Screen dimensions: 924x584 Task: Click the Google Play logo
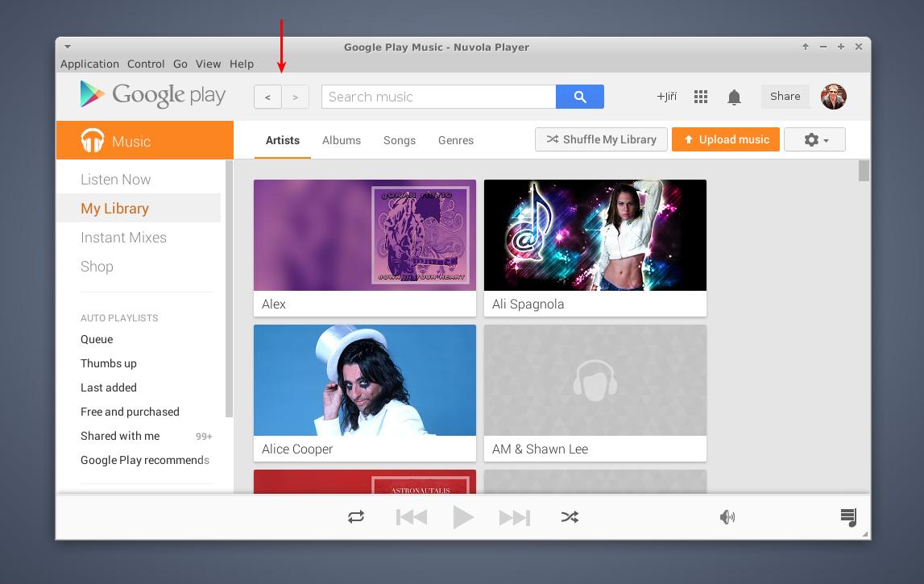(x=151, y=95)
